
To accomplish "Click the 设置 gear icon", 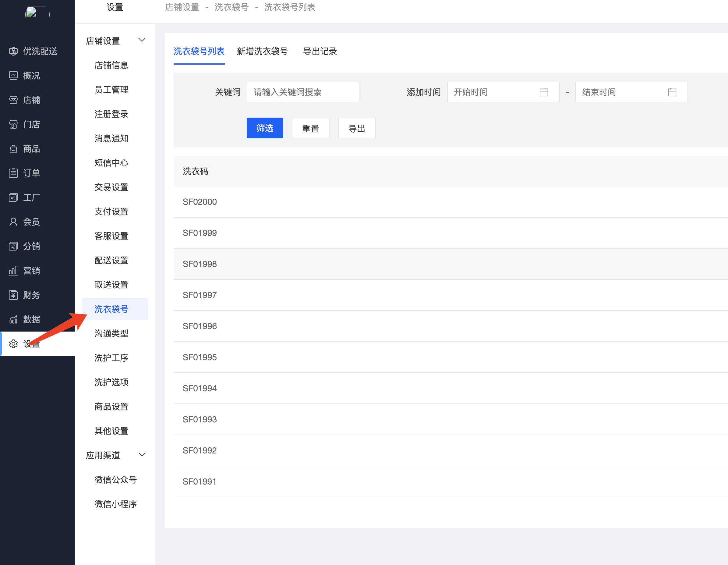I will 13,343.
